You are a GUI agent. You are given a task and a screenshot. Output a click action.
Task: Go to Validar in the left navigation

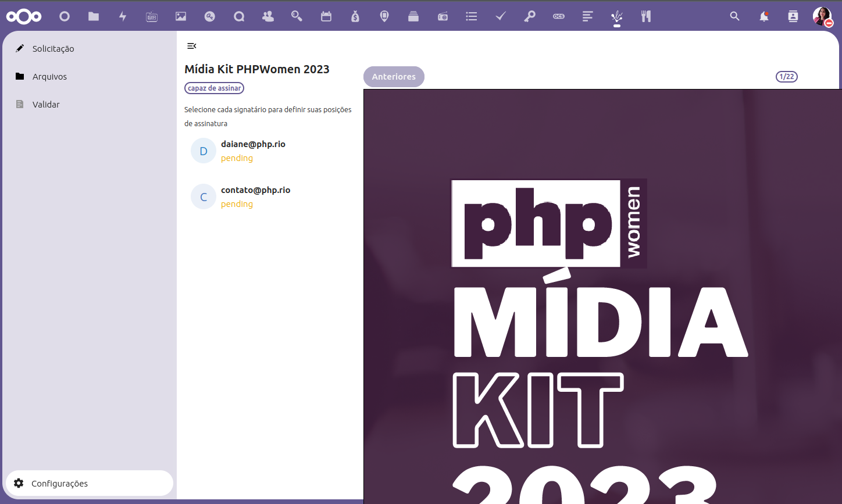(89, 105)
